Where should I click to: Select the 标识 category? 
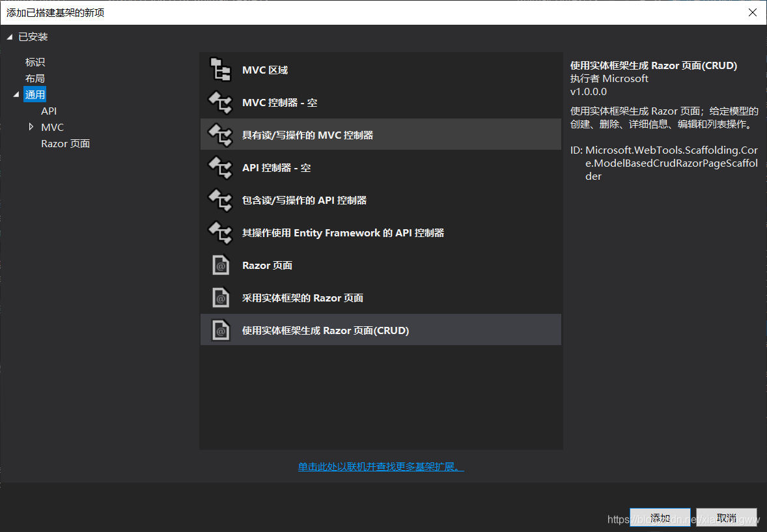click(35, 62)
